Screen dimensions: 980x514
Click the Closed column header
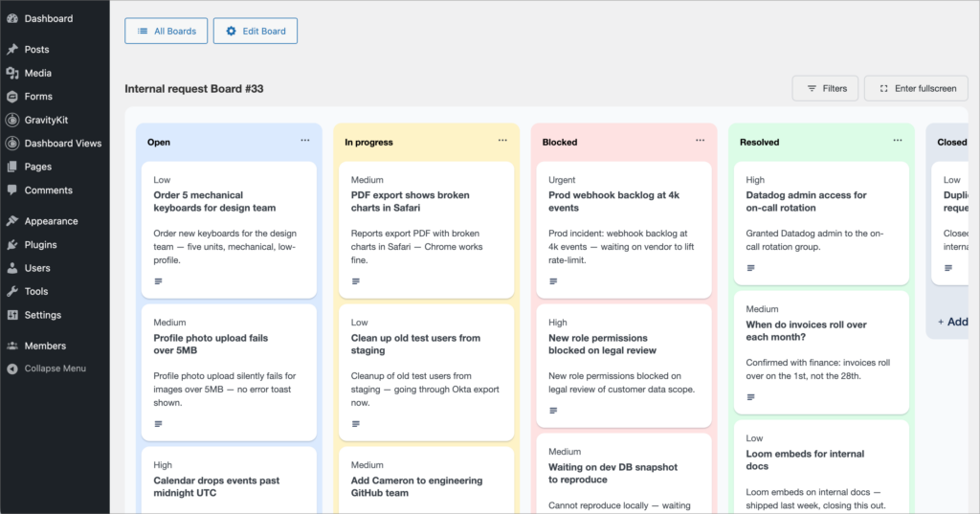point(952,142)
